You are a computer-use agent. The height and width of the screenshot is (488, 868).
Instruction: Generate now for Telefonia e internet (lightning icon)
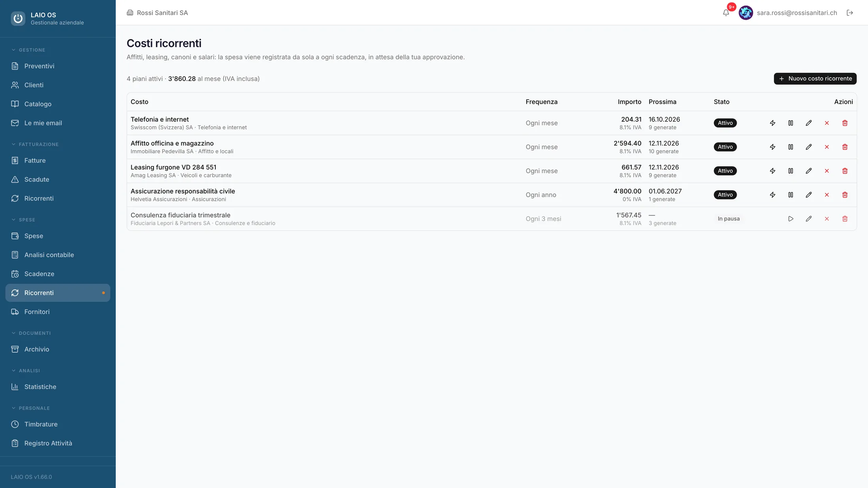[x=773, y=123]
